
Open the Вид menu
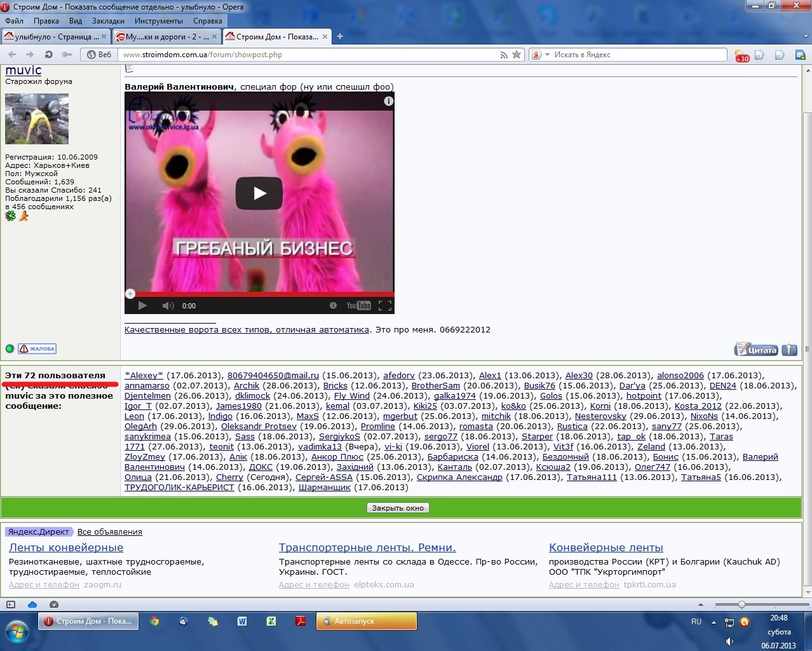click(x=76, y=21)
